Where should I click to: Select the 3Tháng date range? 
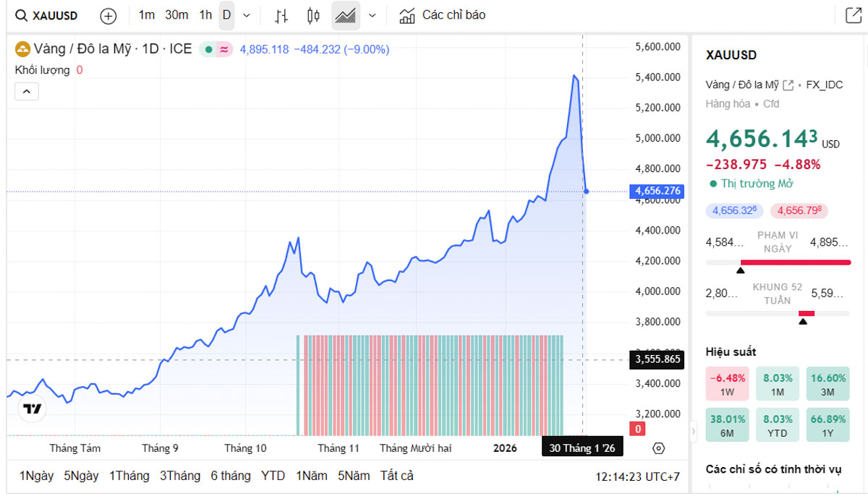(x=180, y=476)
